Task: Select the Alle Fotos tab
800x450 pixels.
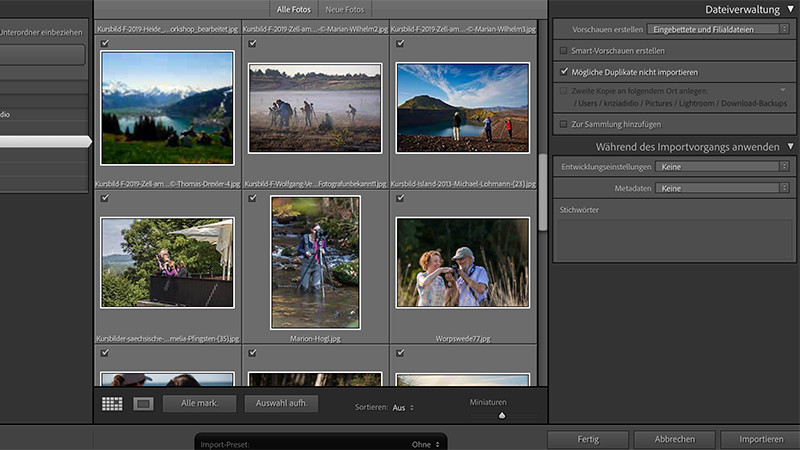Action: (292, 9)
